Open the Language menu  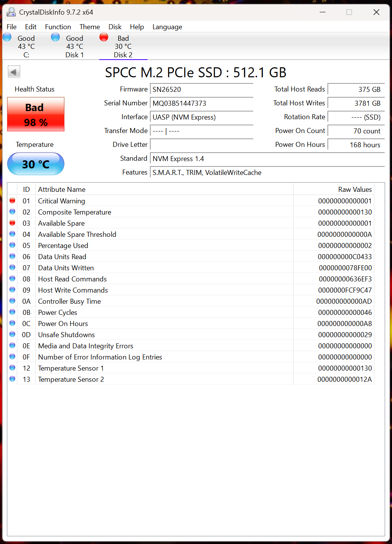[167, 27]
